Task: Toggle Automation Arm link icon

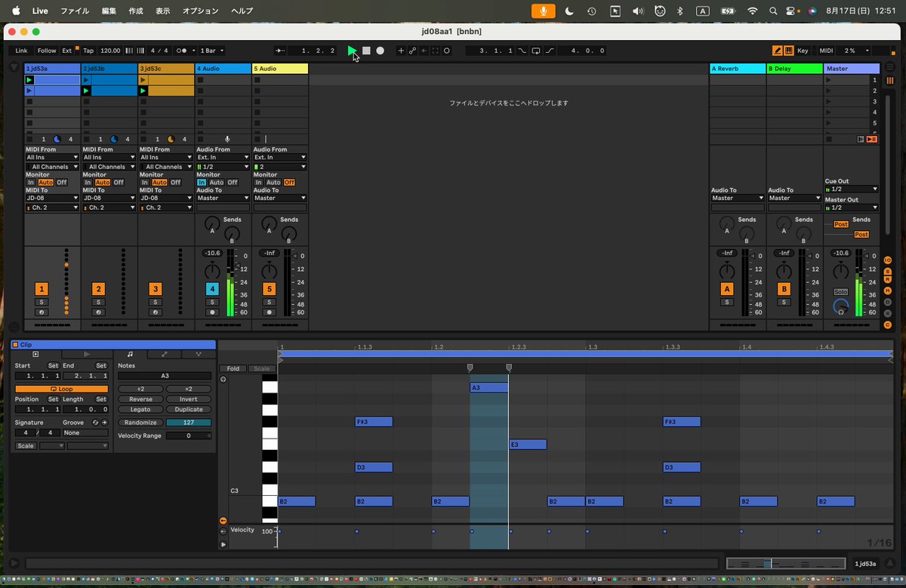Action: (412, 51)
